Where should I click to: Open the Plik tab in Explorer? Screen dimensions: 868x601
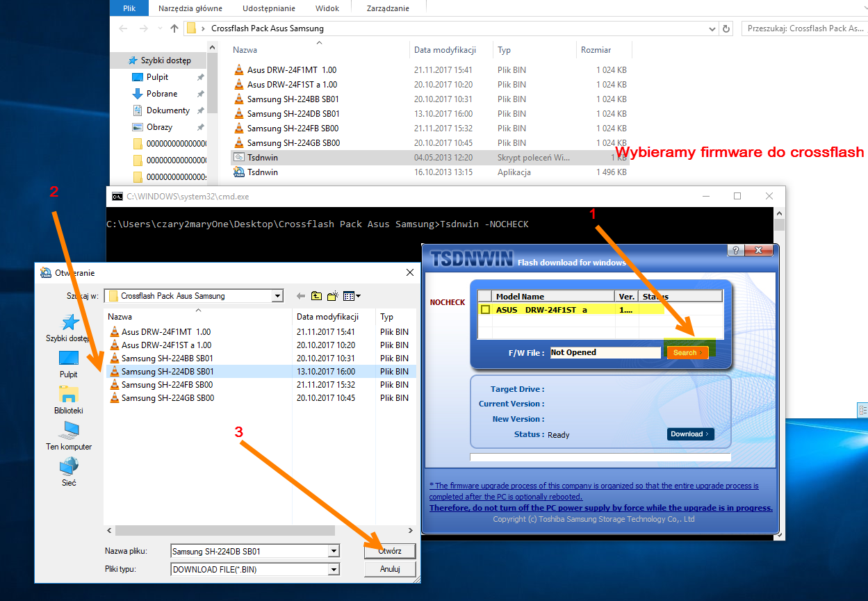(x=129, y=8)
